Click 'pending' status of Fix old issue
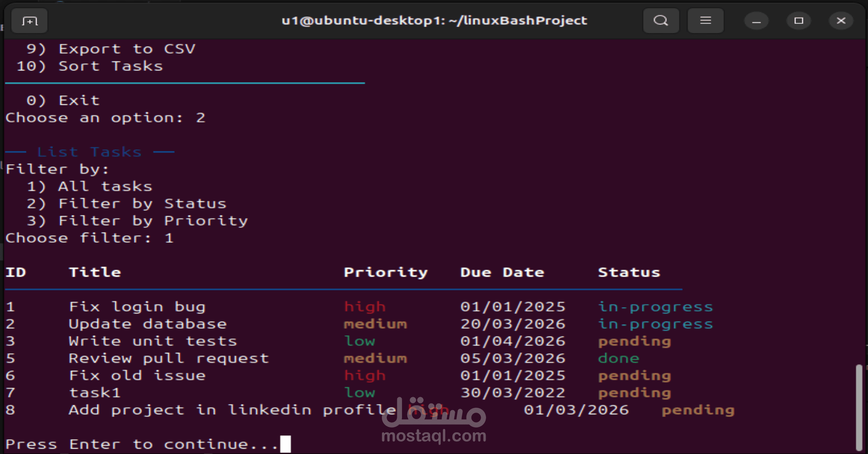 click(634, 376)
